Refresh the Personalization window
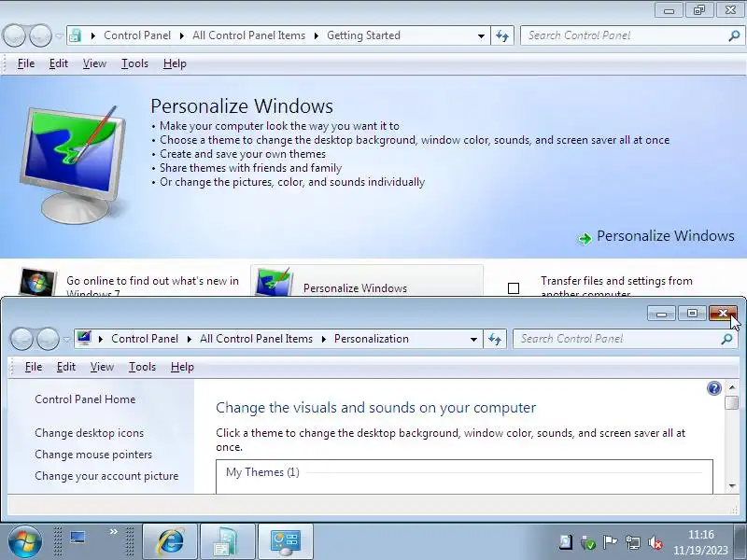The width and height of the screenshot is (747, 560). [x=495, y=339]
